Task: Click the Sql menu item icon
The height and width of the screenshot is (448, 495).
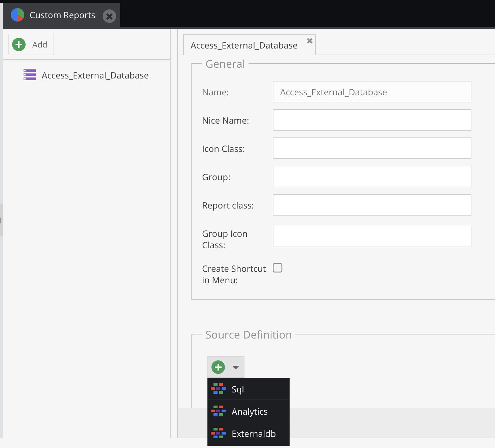Action: 218,389
